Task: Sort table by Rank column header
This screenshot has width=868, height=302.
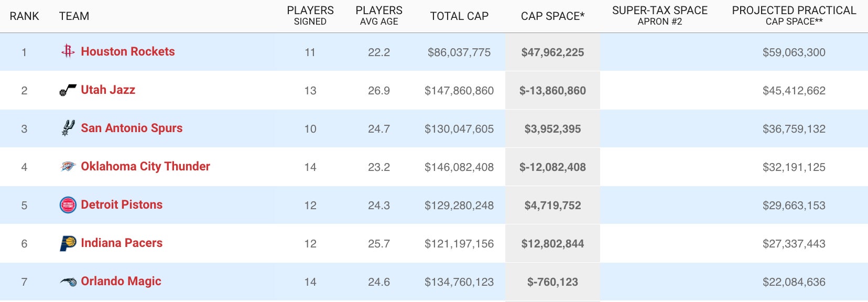Action: coord(24,16)
